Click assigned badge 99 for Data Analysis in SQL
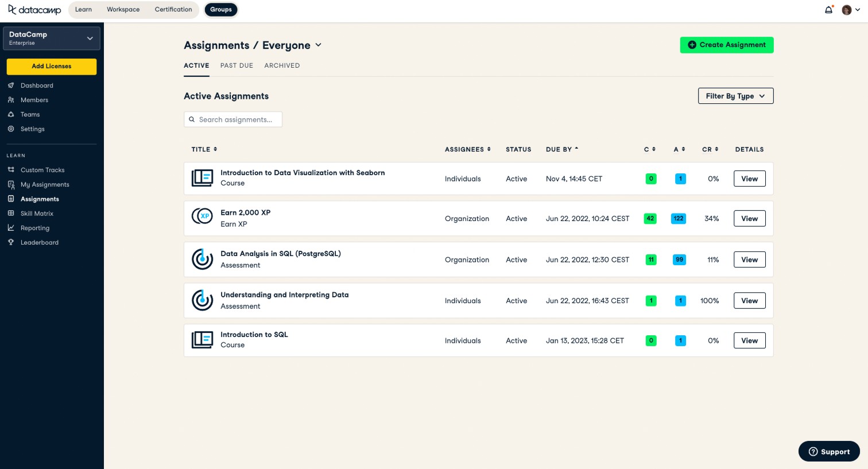 [x=679, y=259]
